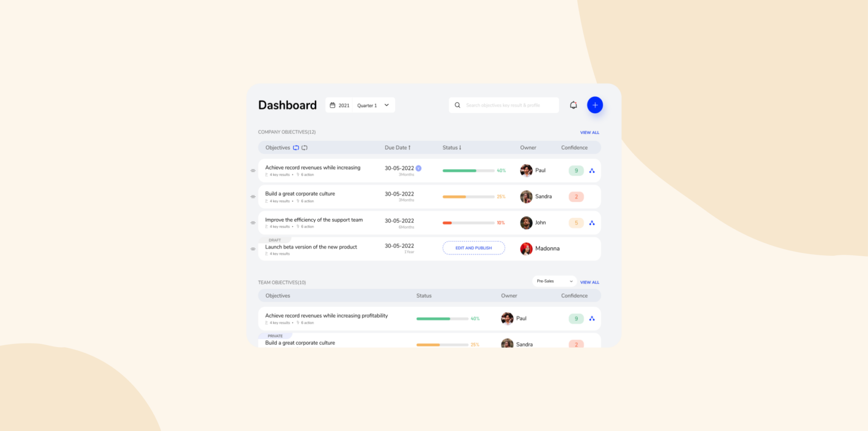Click drag handle for Achieve record revenues row
Screen dimensions: 868x431
click(253, 171)
